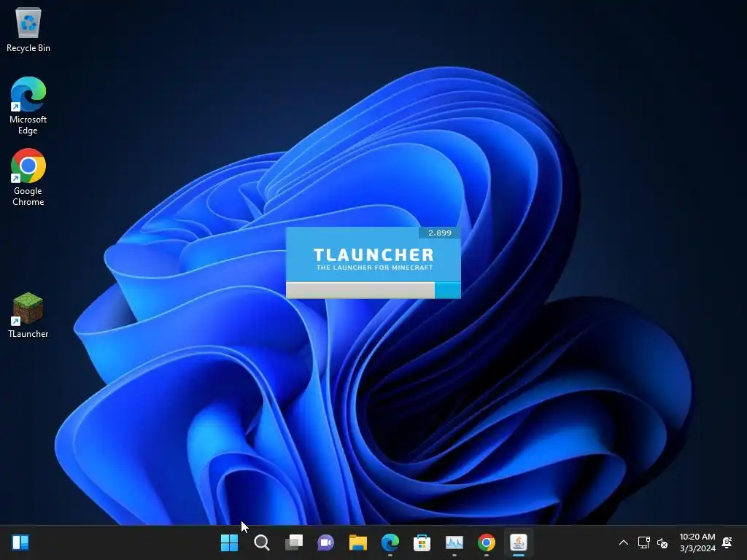
Task: Select the Microsoft Edge desktop shortcut
Action: pos(28,106)
